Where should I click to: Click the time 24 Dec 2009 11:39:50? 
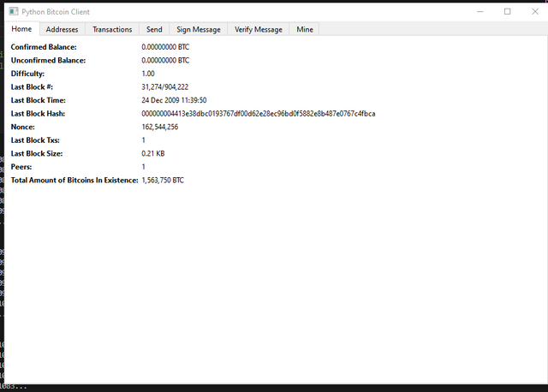(174, 100)
